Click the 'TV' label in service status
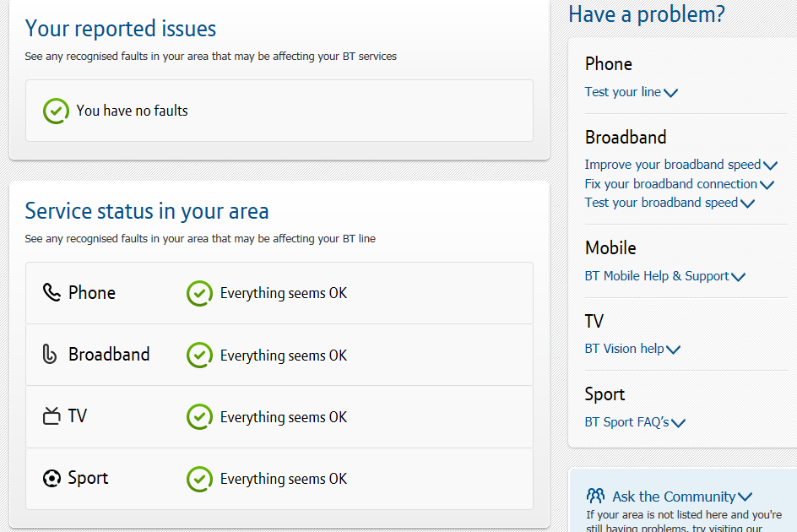This screenshot has height=532, width=797. [78, 416]
